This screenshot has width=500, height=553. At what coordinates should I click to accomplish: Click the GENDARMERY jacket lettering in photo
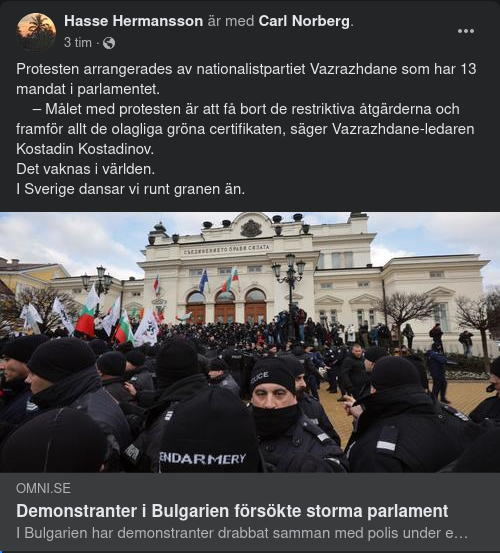(x=202, y=458)
